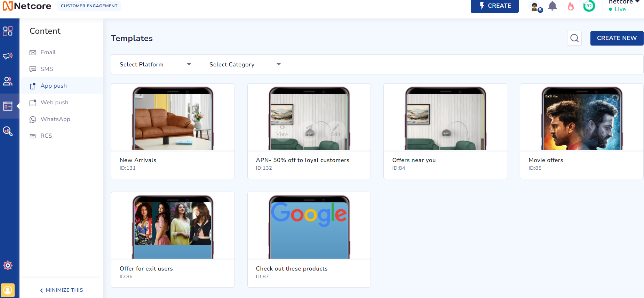This screenshot has width=644, height=298.
Task: Click the green score circle showing 82
Action: 589,6
